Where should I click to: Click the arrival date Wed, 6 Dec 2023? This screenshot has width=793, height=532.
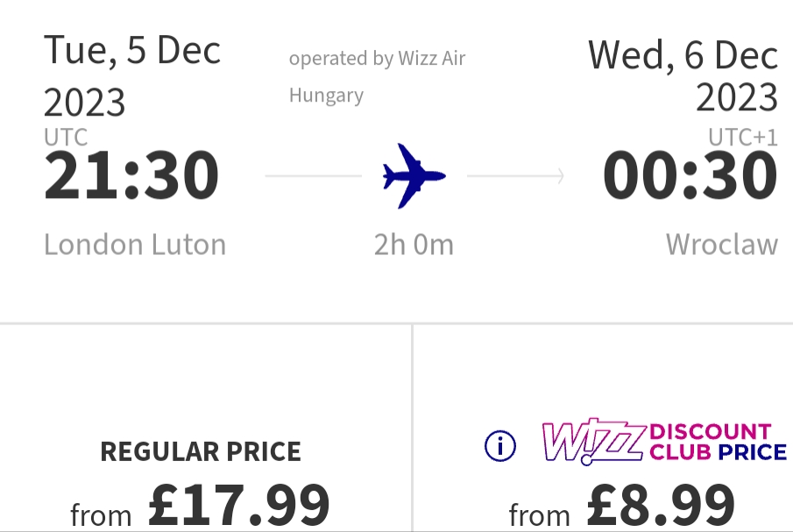coord(683,76)
